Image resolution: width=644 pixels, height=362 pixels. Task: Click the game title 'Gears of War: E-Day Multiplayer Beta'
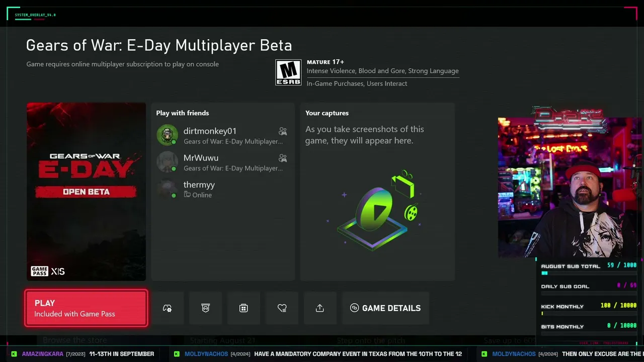point(159,45)
